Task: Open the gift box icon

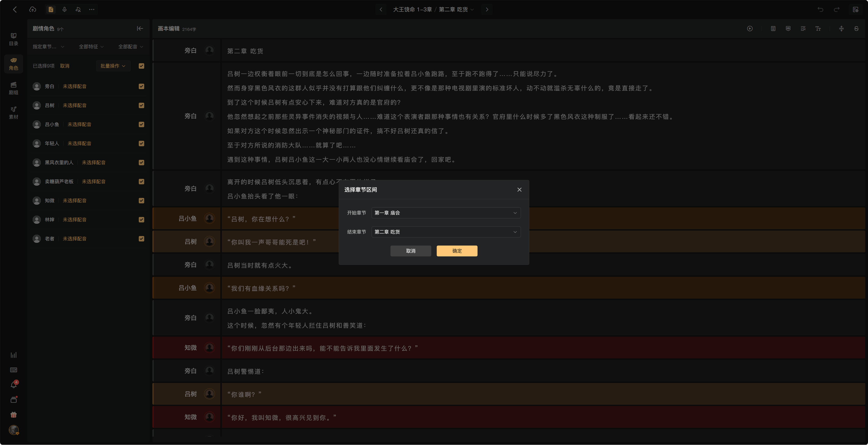Action: pyautogui.click(x=14, y=415)
